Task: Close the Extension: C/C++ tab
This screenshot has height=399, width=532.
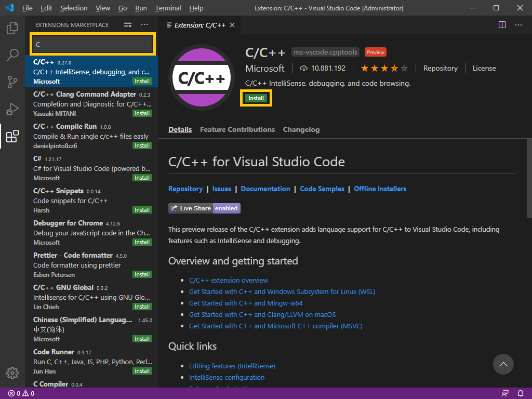Action: pyautogui.click(x=232, y=25)
